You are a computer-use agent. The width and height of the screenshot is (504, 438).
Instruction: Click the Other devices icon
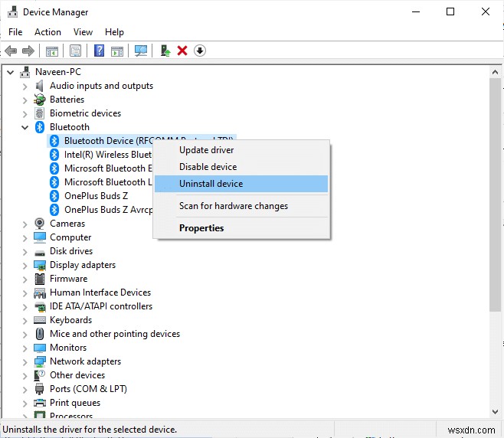point(40,375)
